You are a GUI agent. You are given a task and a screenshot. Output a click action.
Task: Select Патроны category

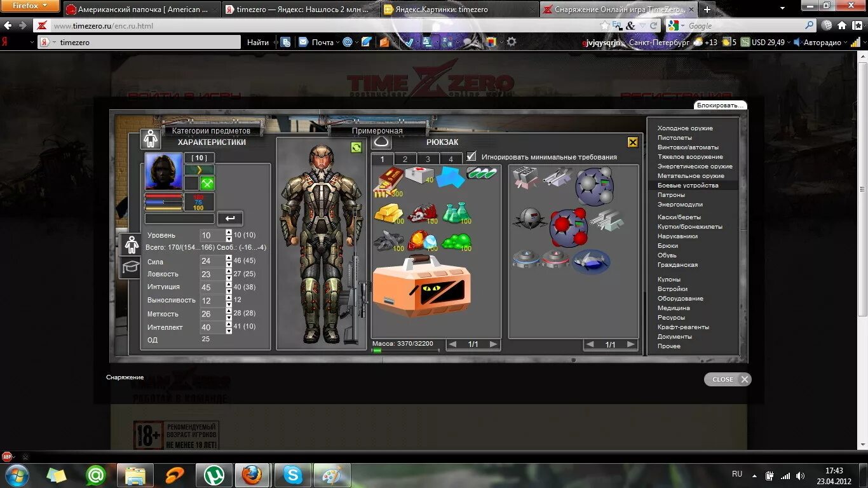click(x=671, y=195)
